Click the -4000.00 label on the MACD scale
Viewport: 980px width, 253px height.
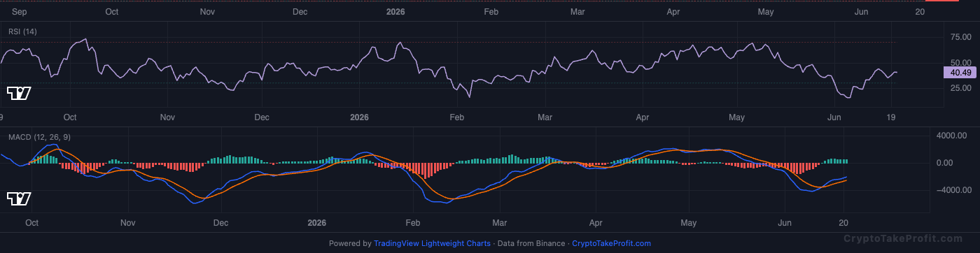955,190
